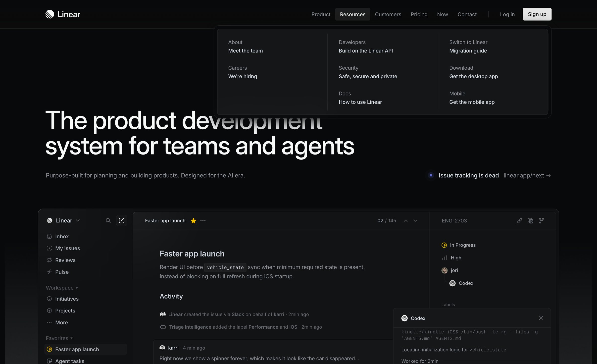
Task: Click the Triage Intelligence activity entry
Action: (241, 327)
